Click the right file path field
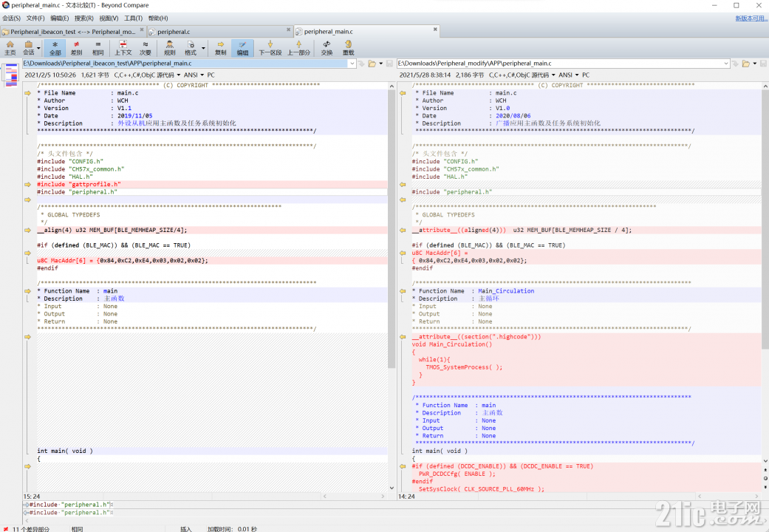 pyautogui.click(x=560, y=64)
